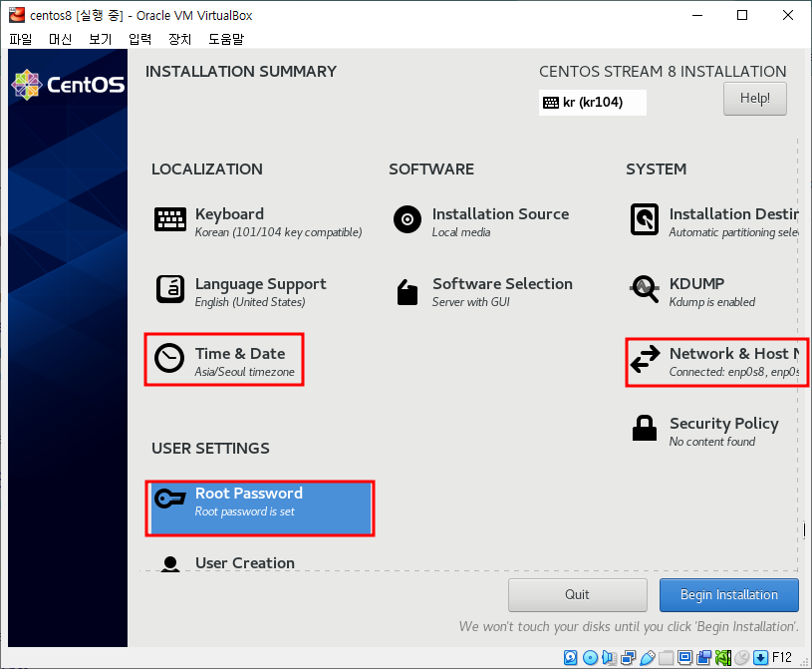
Task: Open the 도움말 menu
Action: click(x=226, y=39)
